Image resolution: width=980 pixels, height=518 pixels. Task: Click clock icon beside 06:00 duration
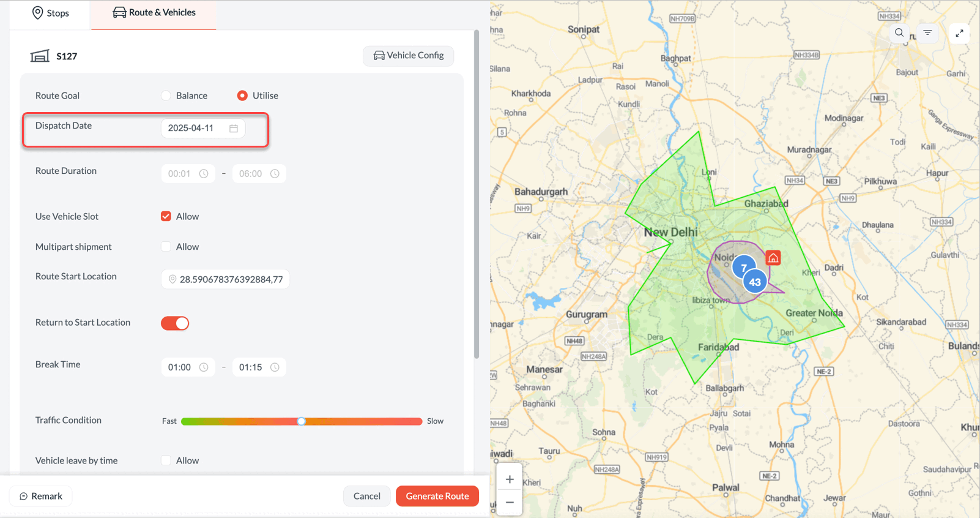pyautogui.click(x=275, y=174)
